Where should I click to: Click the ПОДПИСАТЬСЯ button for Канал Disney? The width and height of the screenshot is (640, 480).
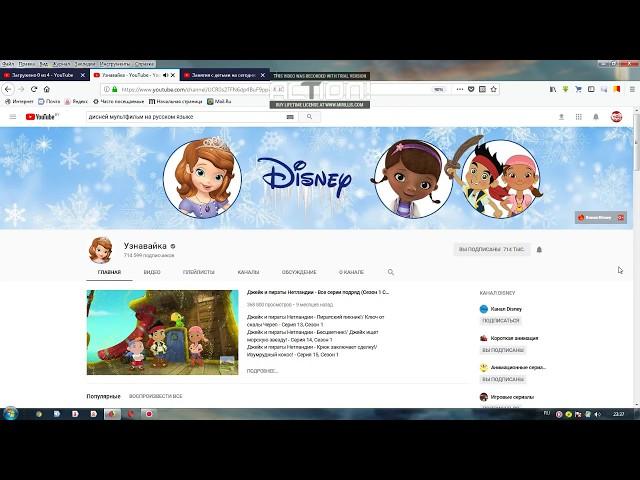pos(501,320)
